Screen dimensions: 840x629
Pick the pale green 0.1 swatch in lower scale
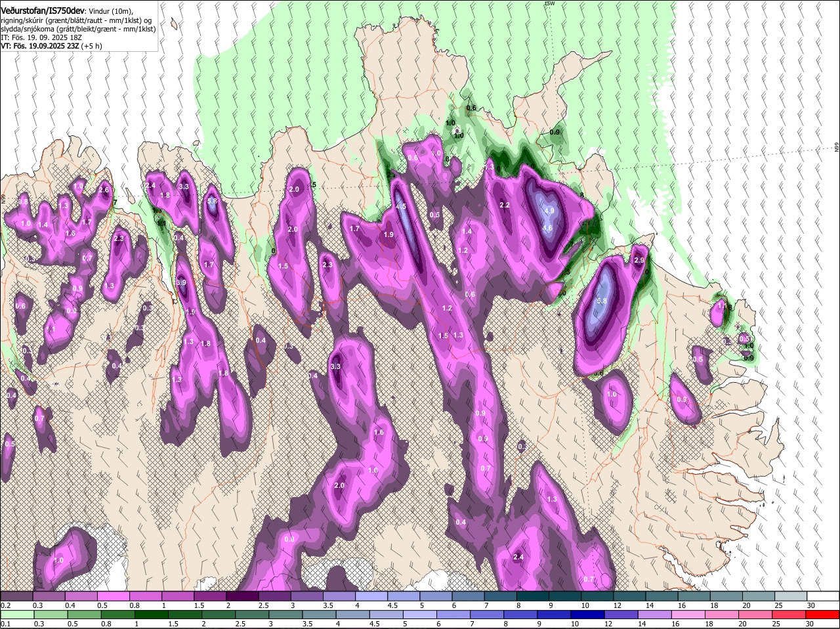pos(16,615)
